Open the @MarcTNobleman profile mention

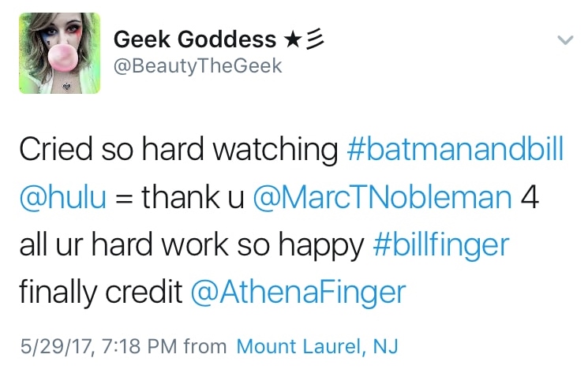click(382, 197)
